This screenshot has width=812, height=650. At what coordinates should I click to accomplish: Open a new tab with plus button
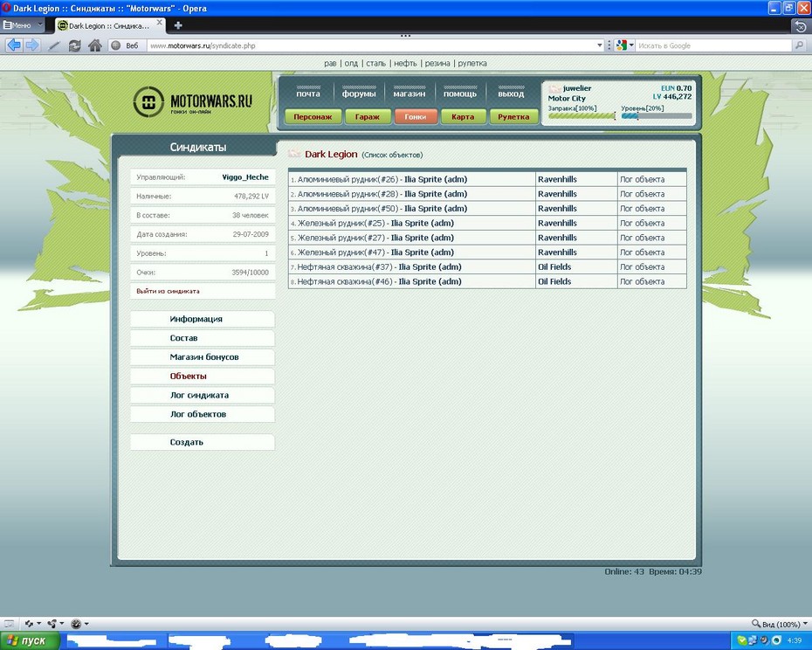[178, 25]
